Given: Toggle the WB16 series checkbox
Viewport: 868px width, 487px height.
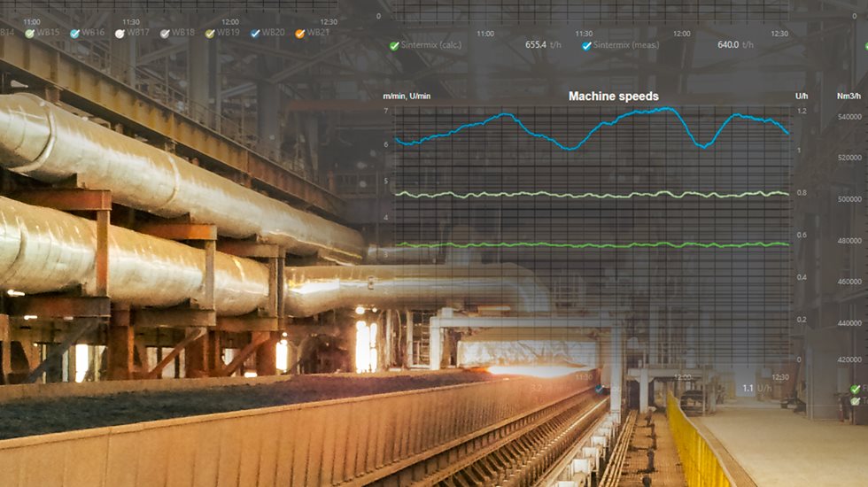Looking at the screenshot, I should [74, 33].
